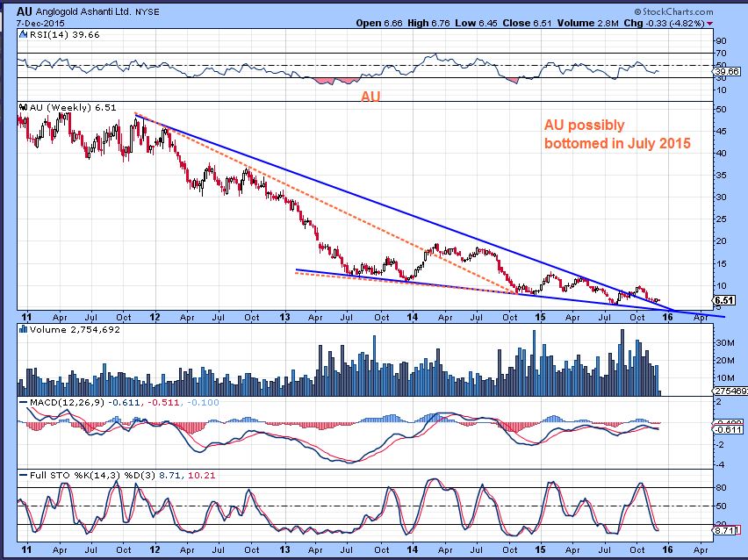Click the 'AU' ticker symbol in the header
The image size is (748, 560).
coord(25,11)
